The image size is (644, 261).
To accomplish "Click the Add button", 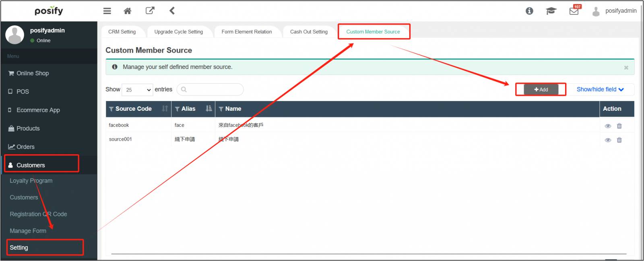I will pyautogui.click(x=541, y=89).
